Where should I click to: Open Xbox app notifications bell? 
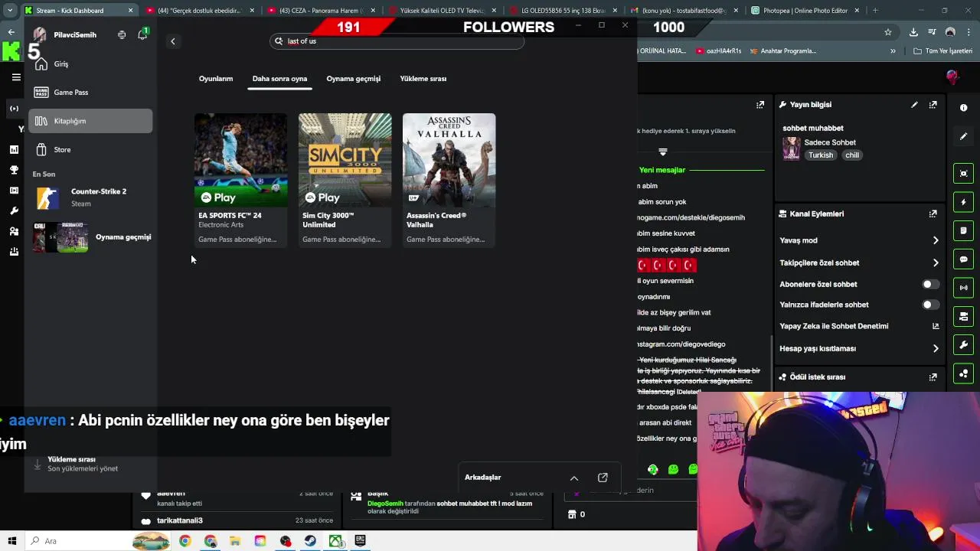pyautogui.click(x=142, y=34)
